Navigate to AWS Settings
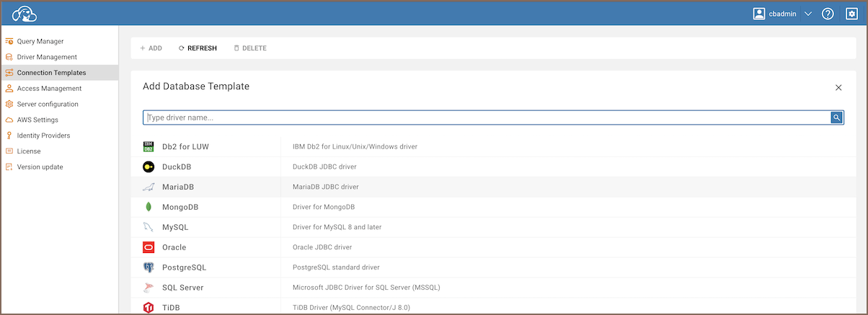This screenshot has width=868, height=315. click(x=37, y=120)
